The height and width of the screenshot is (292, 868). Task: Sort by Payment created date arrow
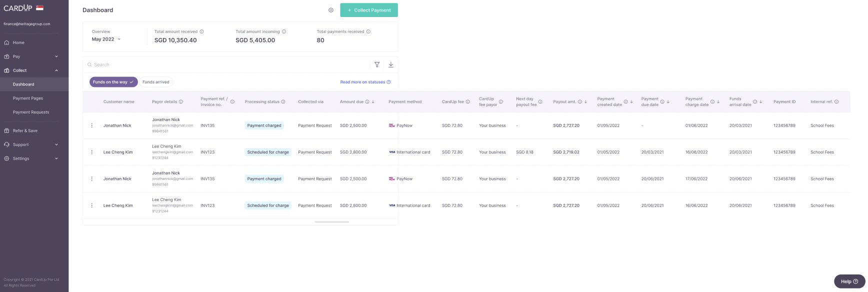pyautogui.click(x=631, y=101)
